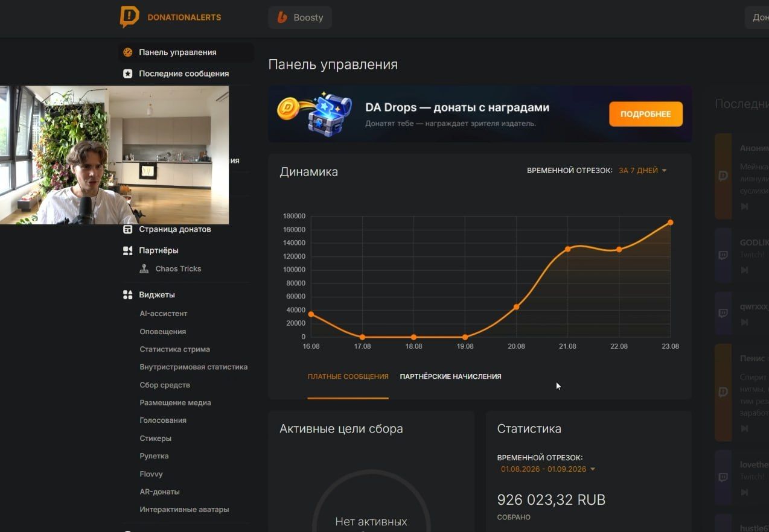Open the Сбор средств widget
Screen dimensions: 769x532
point(165,385)
